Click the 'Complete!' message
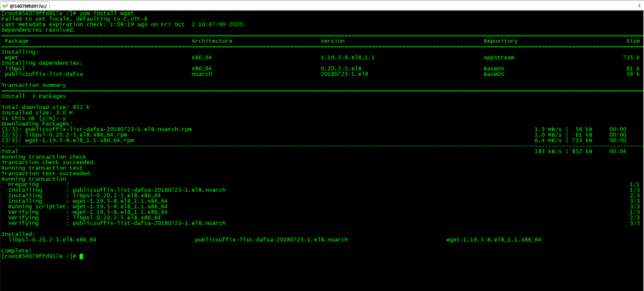The width and height of the screenshot is (644, 291). point(16,251)
